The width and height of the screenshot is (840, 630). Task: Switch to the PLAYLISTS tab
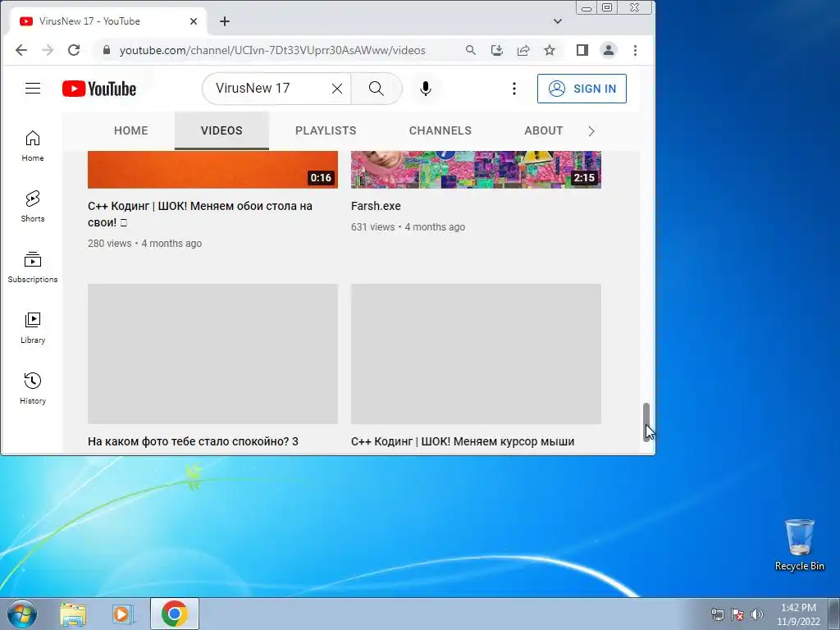click(326, 130)
